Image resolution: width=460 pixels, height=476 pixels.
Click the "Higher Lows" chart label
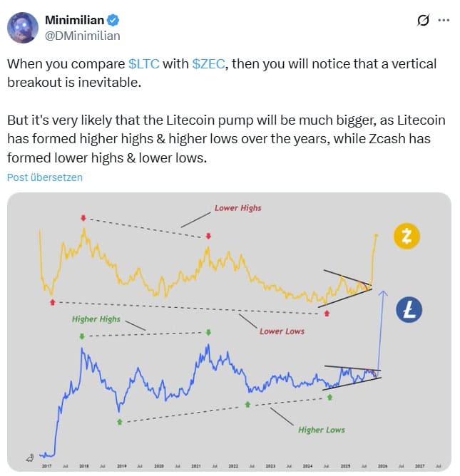click(322, 430)
